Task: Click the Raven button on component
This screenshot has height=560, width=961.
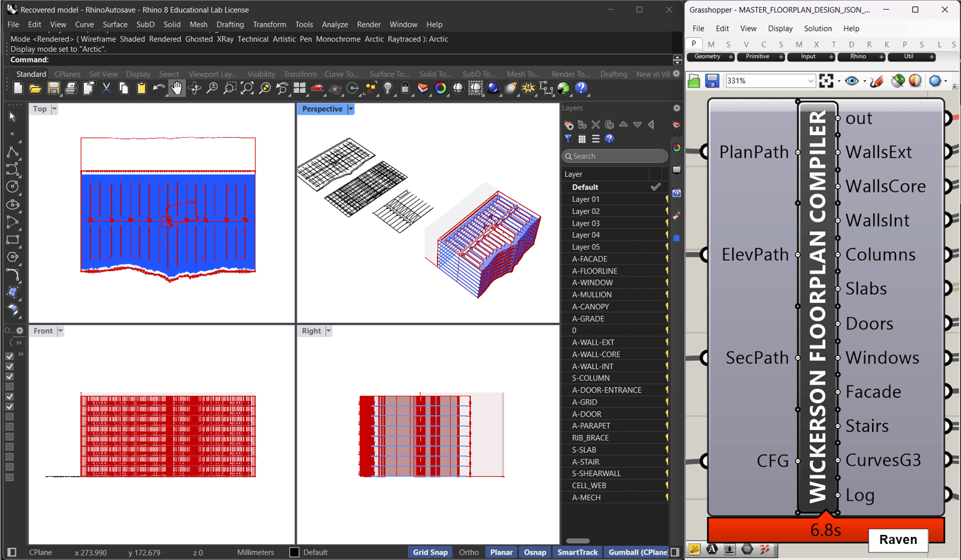Action: tap(898, 539)
